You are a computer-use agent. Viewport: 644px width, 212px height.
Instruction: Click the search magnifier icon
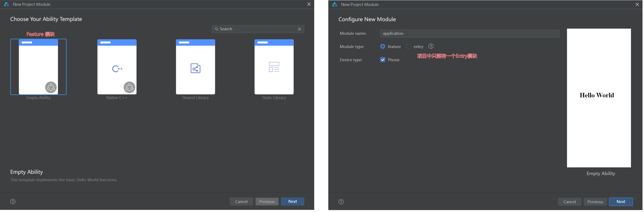216,29
